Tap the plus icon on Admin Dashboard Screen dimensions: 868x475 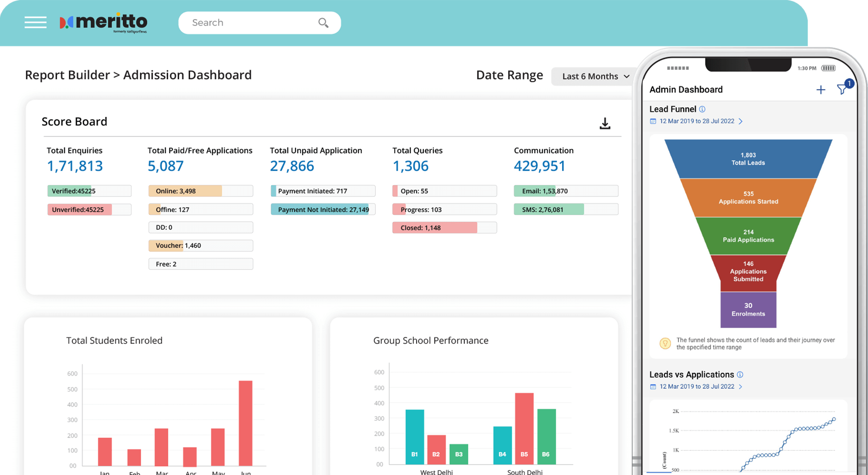coord(820,90)
